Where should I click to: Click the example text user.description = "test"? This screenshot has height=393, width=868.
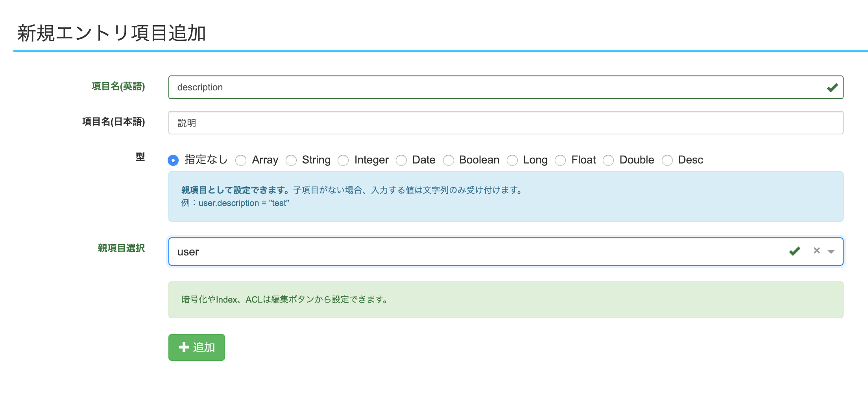click(x=244, y=203)
